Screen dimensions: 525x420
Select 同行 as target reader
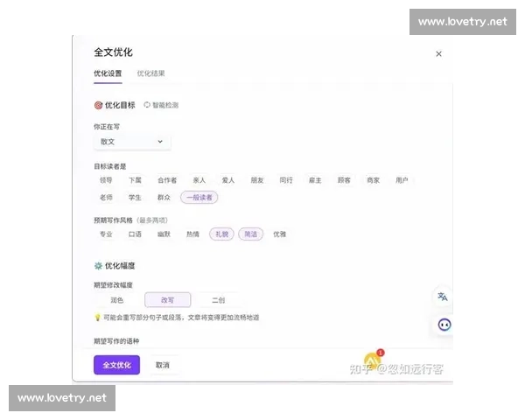[286, 180]
